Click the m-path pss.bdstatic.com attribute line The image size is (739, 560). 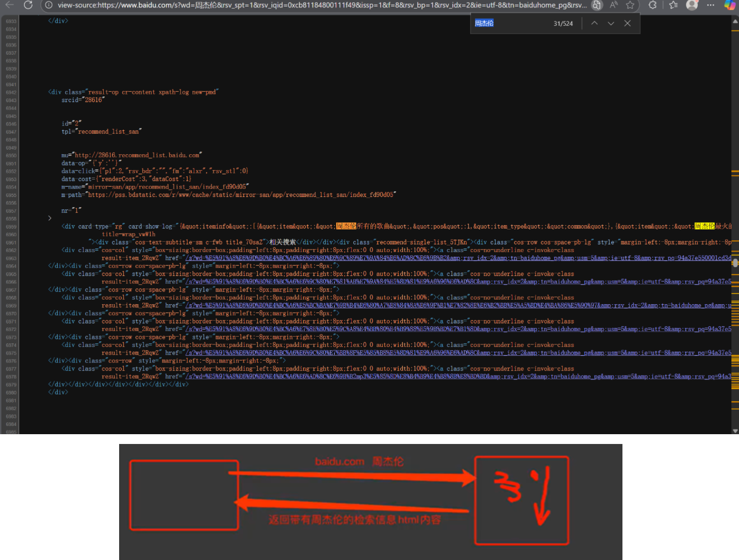(x=229, y=195)
